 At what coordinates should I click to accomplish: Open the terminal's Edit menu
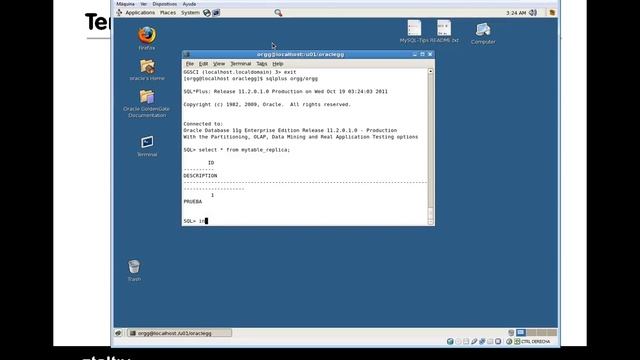coord(203,64)
